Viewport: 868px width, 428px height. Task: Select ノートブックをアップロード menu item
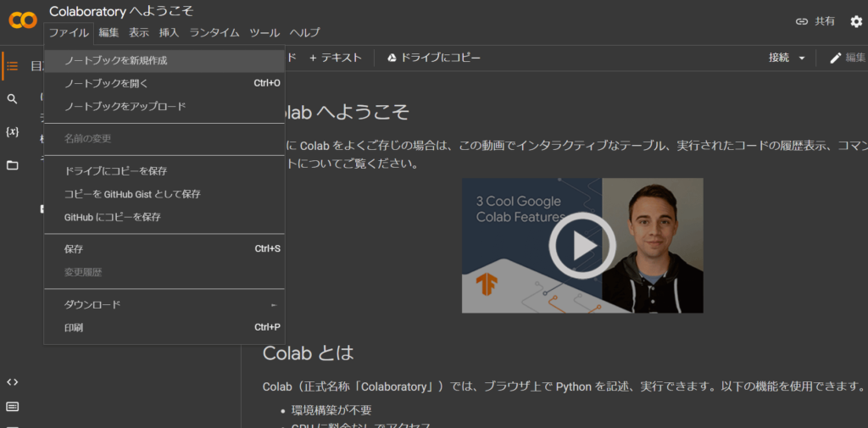click(x=164, y=106)
